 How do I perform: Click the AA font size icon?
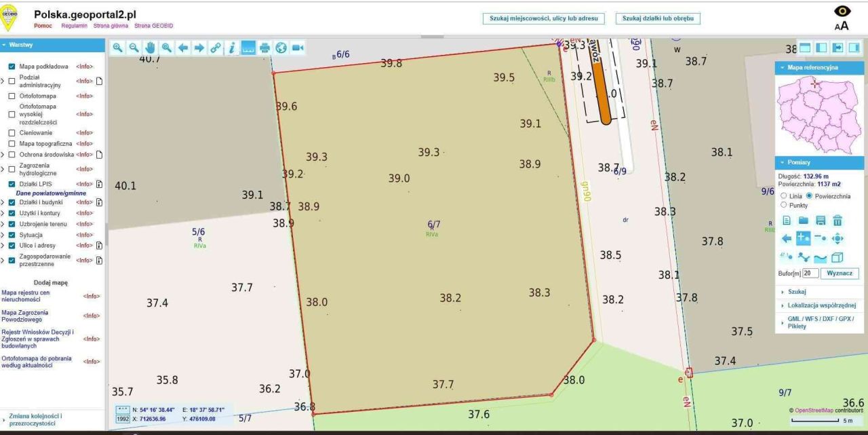[842, 26]
